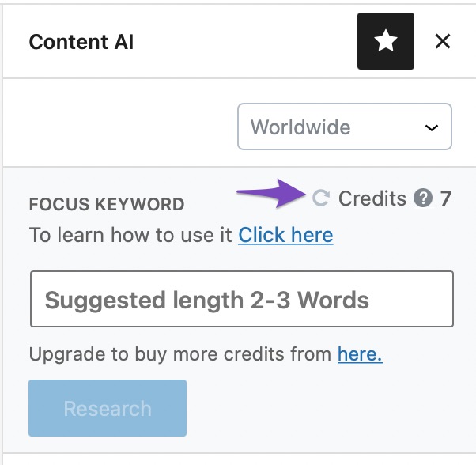Click the star pin button in header
This screenshot has height=465, width=476.
pyautogui.click(x=386, y=41)
